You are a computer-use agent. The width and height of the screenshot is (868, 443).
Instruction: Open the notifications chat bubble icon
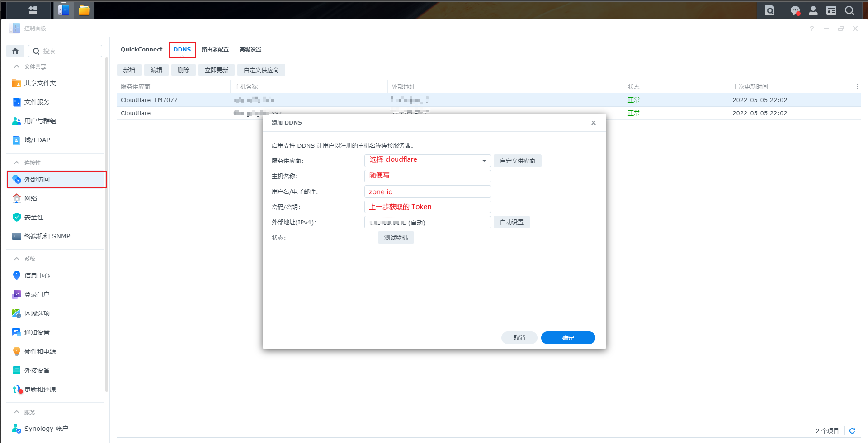tap(795, 10)
